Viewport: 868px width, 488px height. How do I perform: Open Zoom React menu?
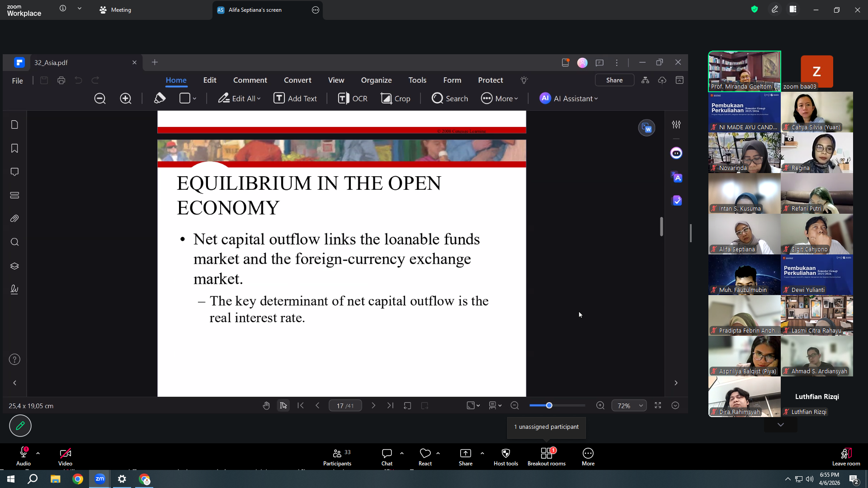point(425,457)
